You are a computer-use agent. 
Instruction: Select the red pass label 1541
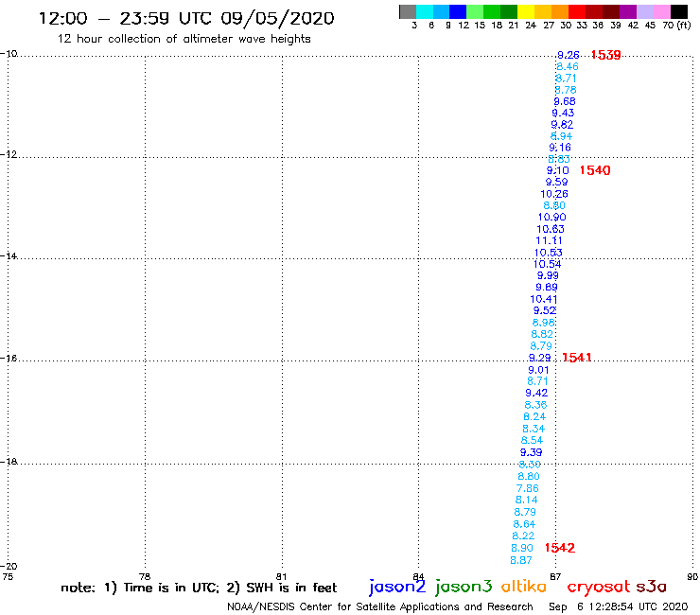pos(576,358)
